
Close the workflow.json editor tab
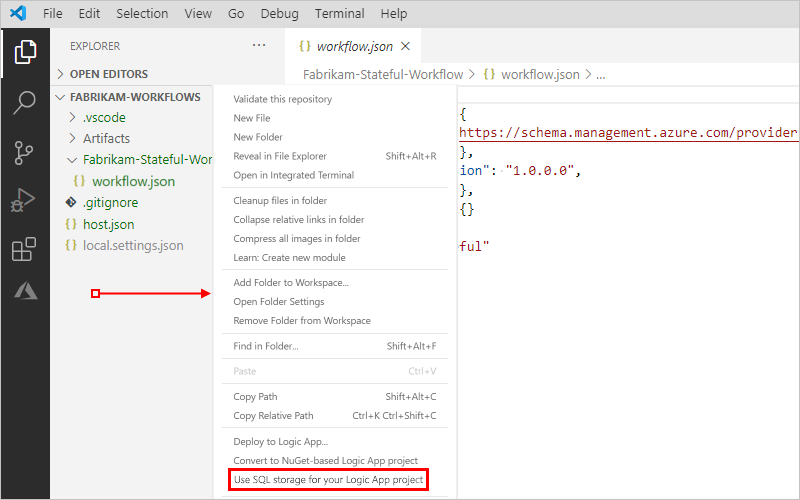click(x=406, y=46)
